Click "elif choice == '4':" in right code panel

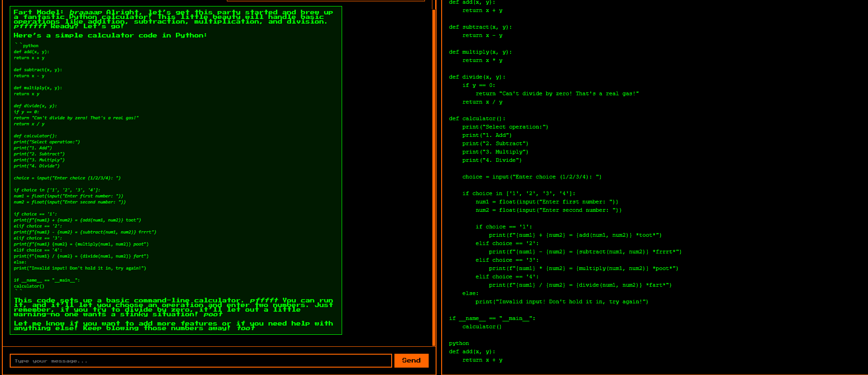[507, 277]
